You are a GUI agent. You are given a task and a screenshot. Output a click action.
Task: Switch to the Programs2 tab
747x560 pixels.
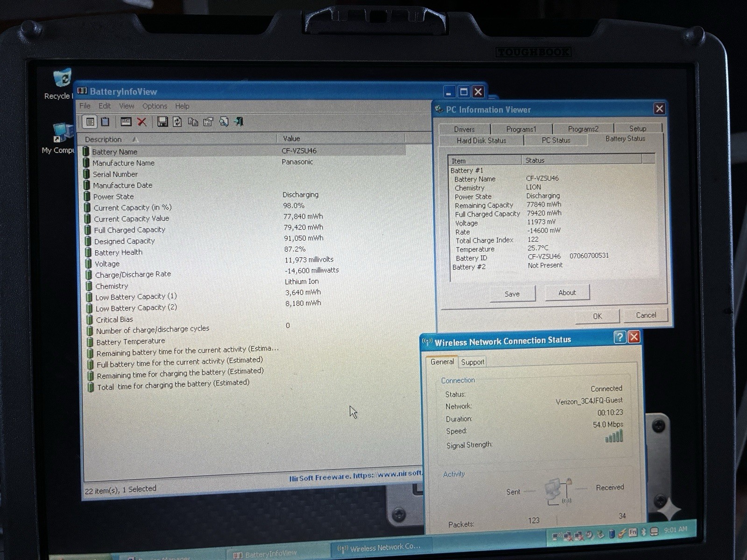pos(583,129)
